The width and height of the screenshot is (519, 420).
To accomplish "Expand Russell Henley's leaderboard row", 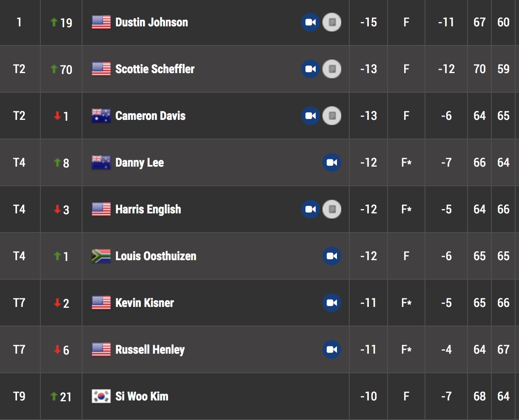I will [259, 349].
